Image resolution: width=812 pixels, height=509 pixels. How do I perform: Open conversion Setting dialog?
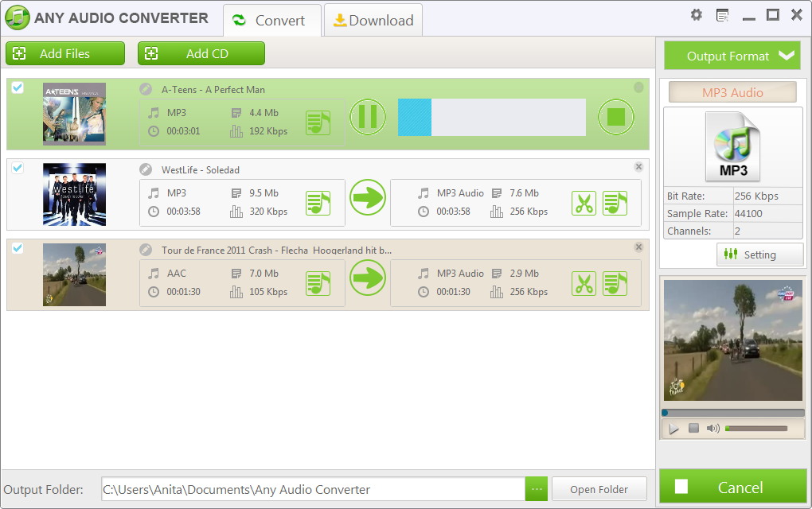coord(759,254)
